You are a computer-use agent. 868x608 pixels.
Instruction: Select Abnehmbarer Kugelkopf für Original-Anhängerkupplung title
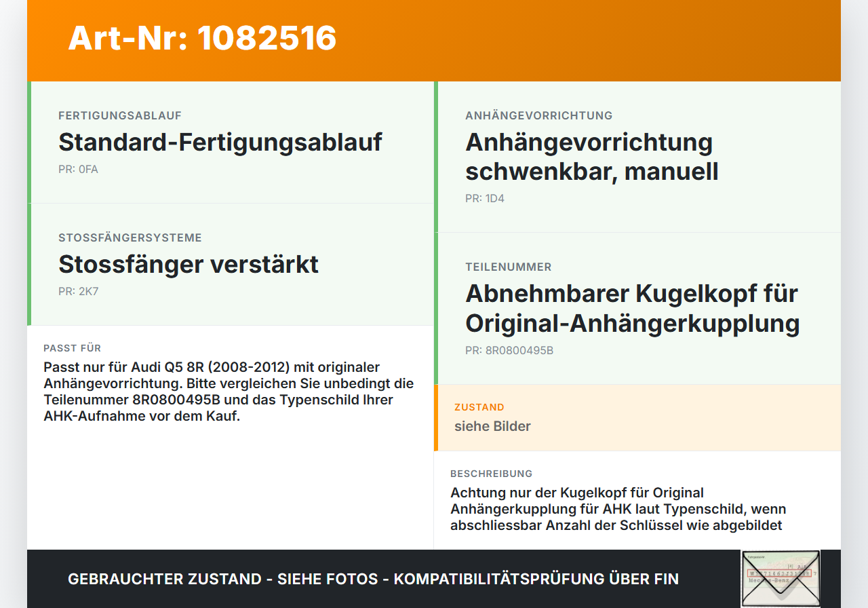click(633, 308)
